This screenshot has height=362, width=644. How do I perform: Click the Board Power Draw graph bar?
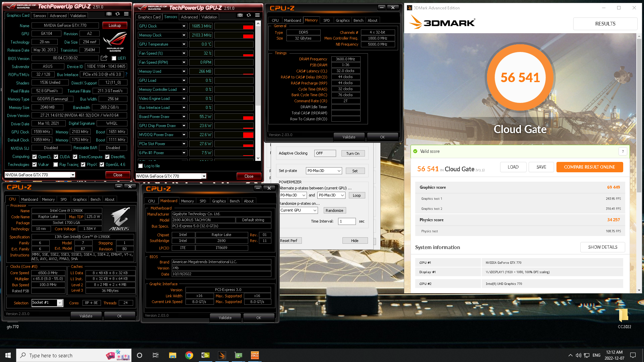[234, 117]
